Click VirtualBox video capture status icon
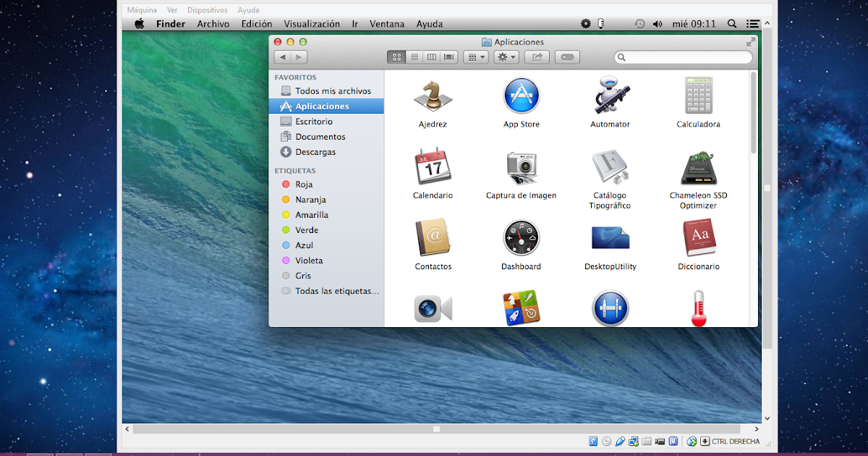Image resolution: width=868 pixels, height=456 pixels. click(x=660, y=442)
